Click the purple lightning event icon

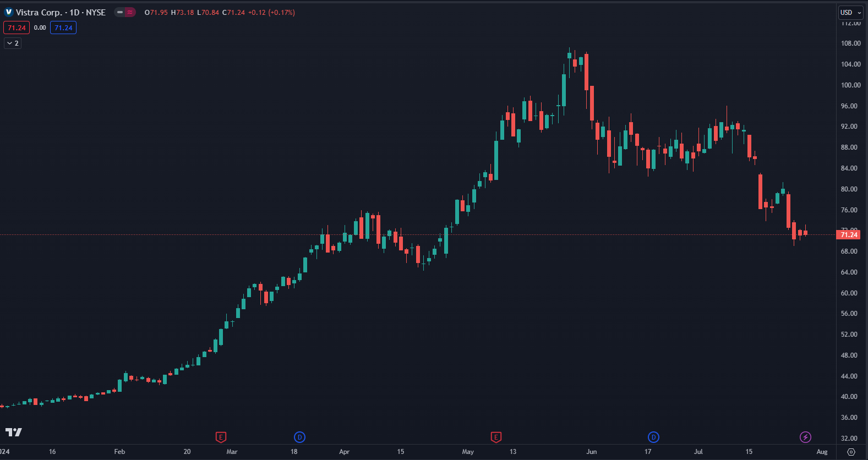(805, 437)
